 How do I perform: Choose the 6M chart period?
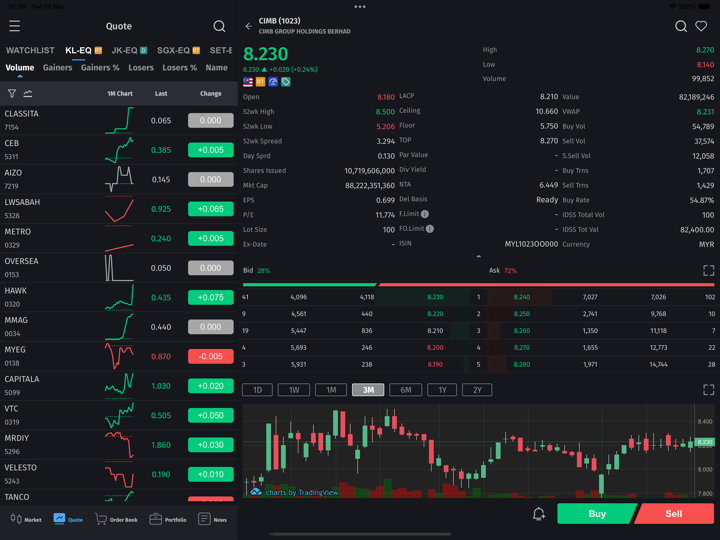[405, 390]
